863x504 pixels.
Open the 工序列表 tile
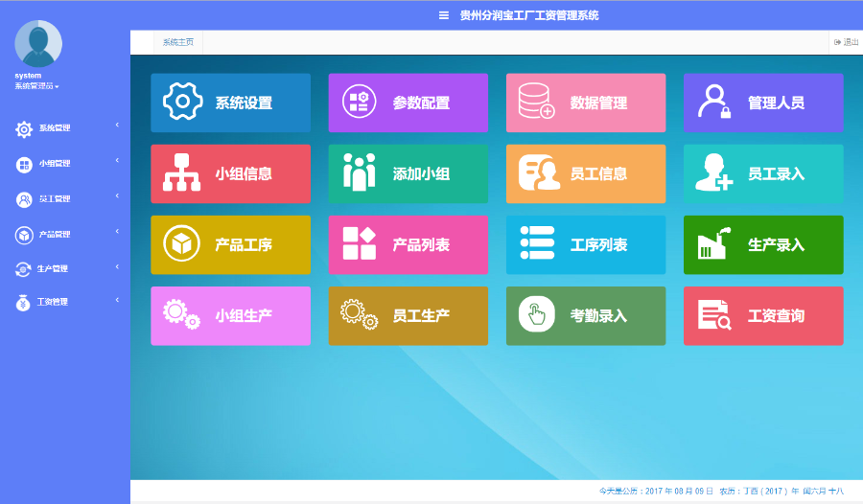click(x=585, y=244)
